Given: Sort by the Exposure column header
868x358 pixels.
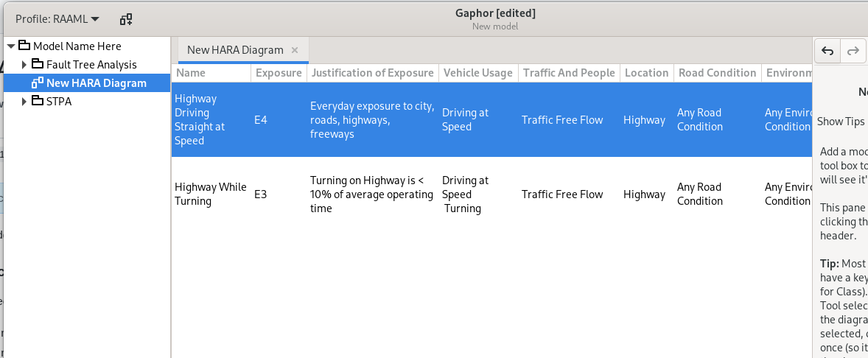Looking at the screenshot, I should coord(279,73).
